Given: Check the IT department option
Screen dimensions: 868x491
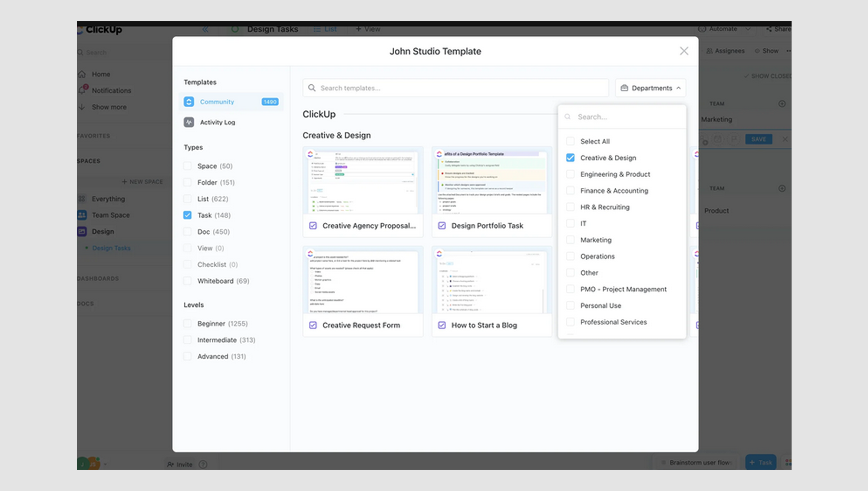Looking at the screenshot, I should click(570, 223).
